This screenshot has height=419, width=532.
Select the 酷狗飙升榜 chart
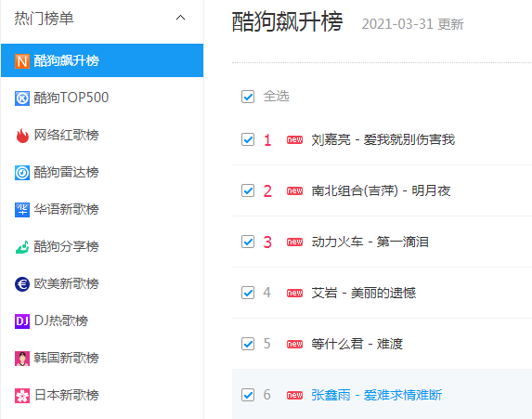[x=102, y=60]
